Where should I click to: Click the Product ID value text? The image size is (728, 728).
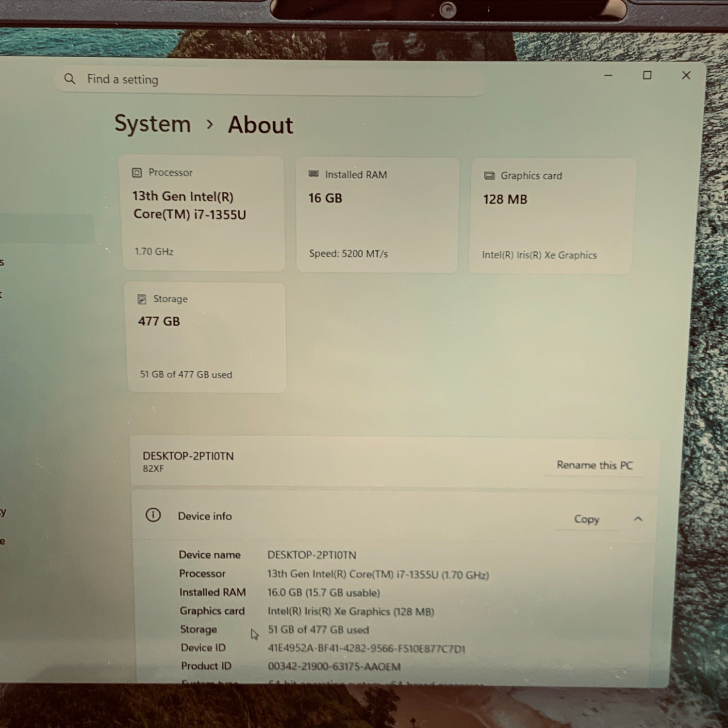click(x=334, y=666)
